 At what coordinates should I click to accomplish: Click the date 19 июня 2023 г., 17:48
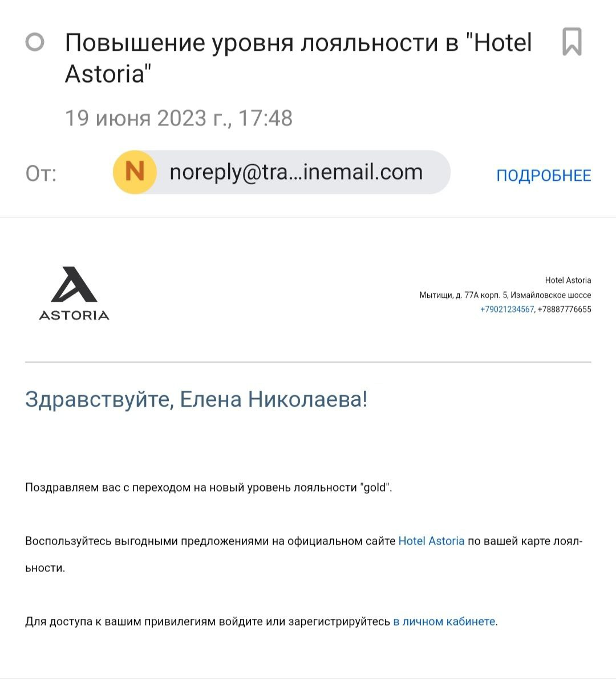[x=179, y=118]
